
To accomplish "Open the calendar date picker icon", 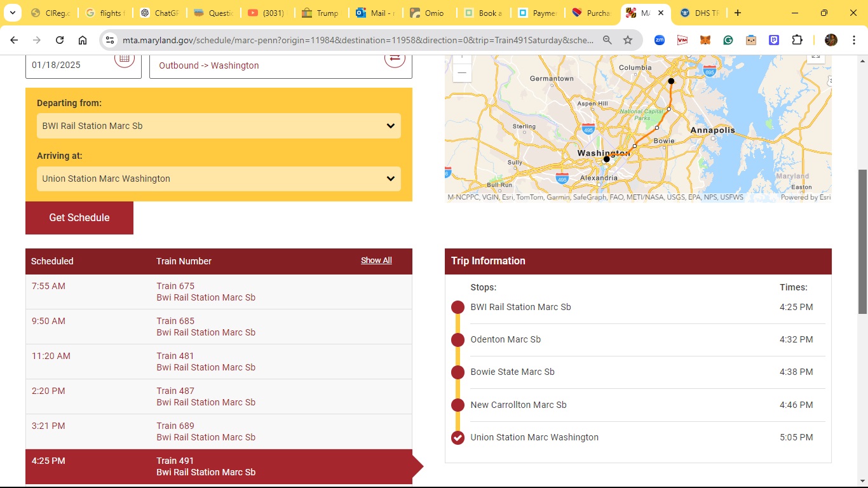I will pyautogui.click(x=124, y=59).
